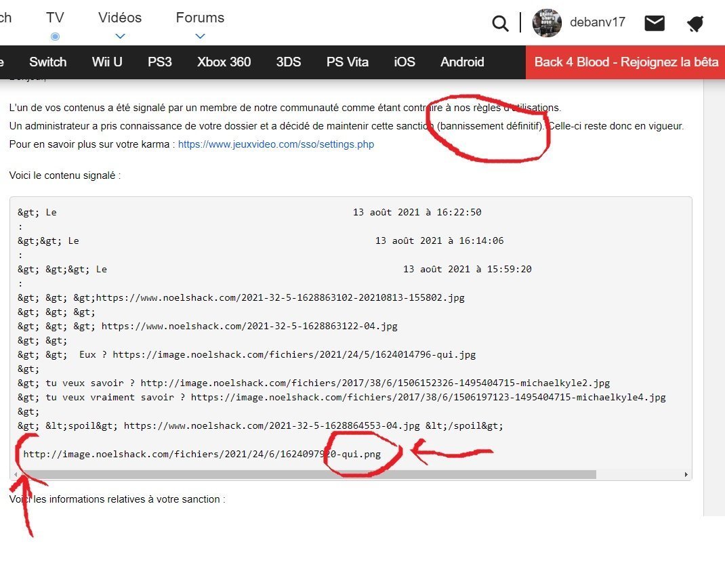Viewport: 725px width, 588px height.
Task: Click the timestamp 13 août 2021 à 15:59:20
Action: coord(468,269)
